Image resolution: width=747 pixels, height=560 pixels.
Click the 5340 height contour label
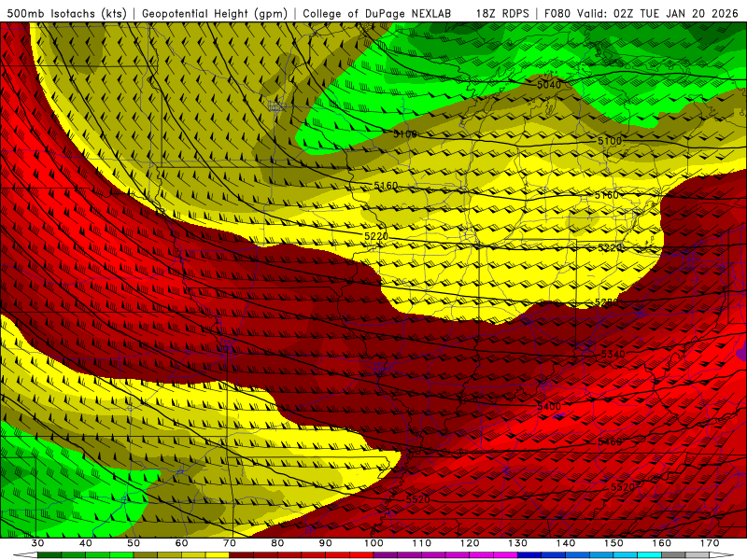[613, 355]
